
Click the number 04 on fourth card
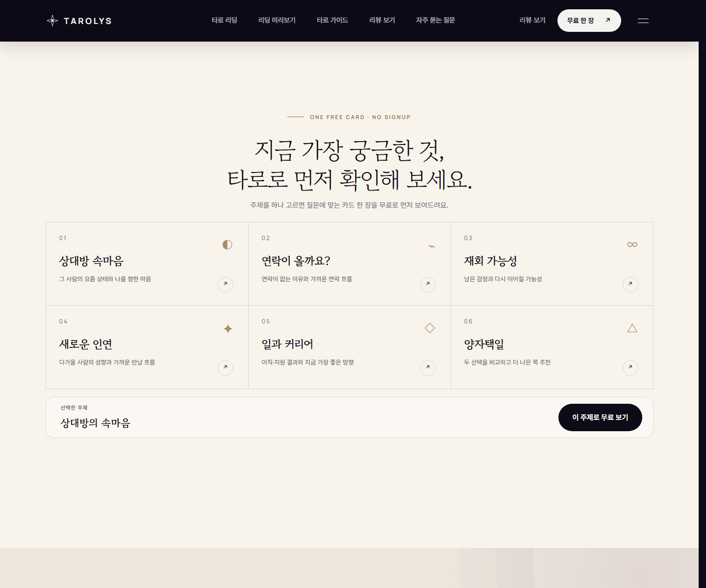(63, 321)
